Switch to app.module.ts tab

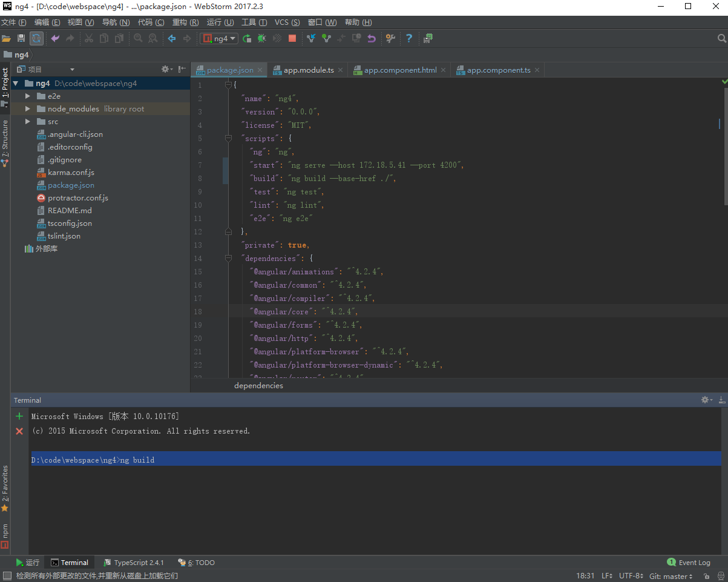click(x=309, y=70)
